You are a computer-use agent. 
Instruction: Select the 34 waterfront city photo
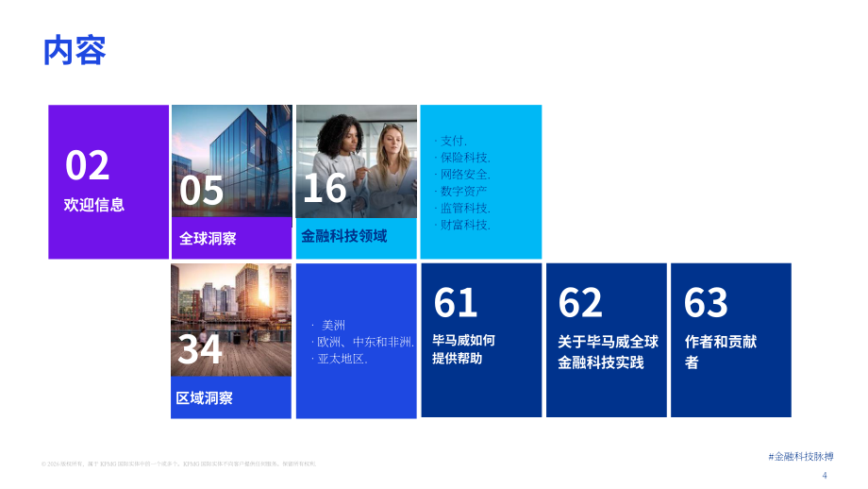[x=231, y=320]
